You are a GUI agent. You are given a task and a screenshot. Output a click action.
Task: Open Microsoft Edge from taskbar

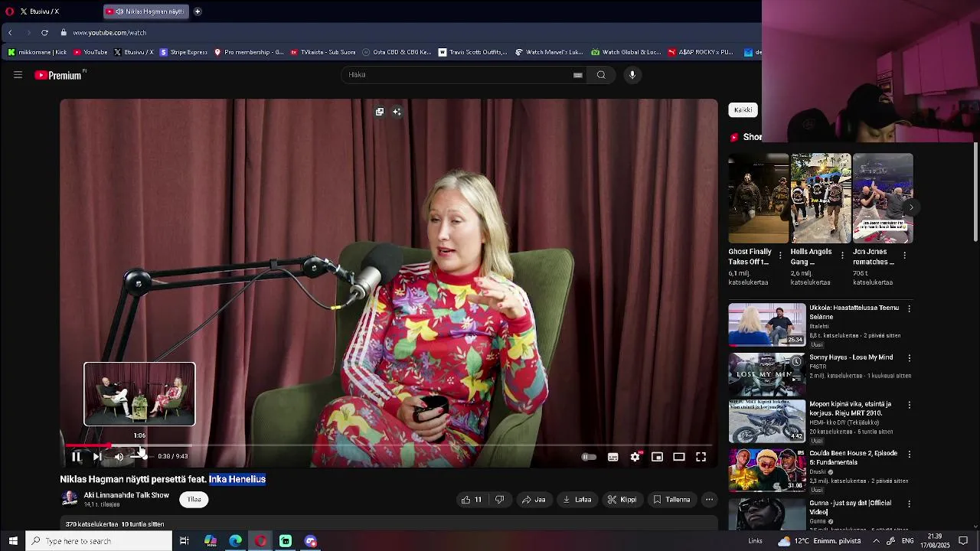point(235,541)
